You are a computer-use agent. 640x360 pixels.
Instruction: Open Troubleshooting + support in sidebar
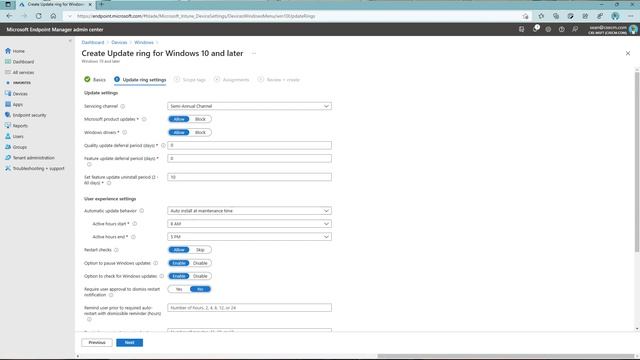point(35,168)
